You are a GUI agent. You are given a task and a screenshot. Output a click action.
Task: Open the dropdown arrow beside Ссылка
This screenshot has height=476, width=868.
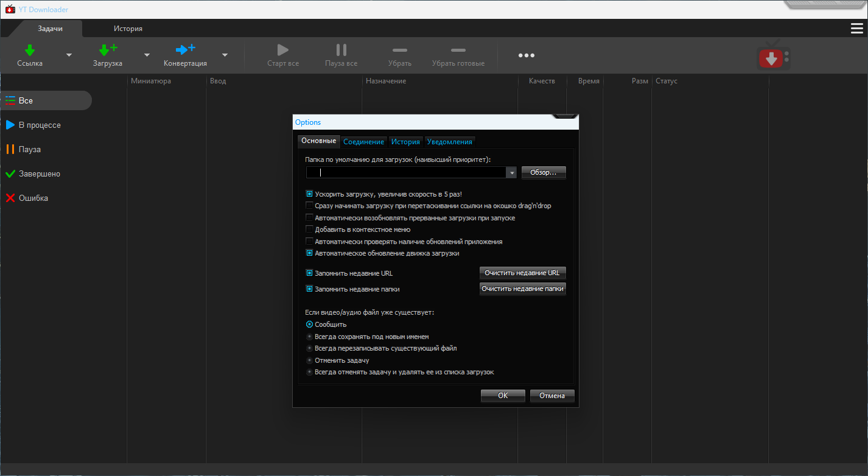(x=69, y=55)
